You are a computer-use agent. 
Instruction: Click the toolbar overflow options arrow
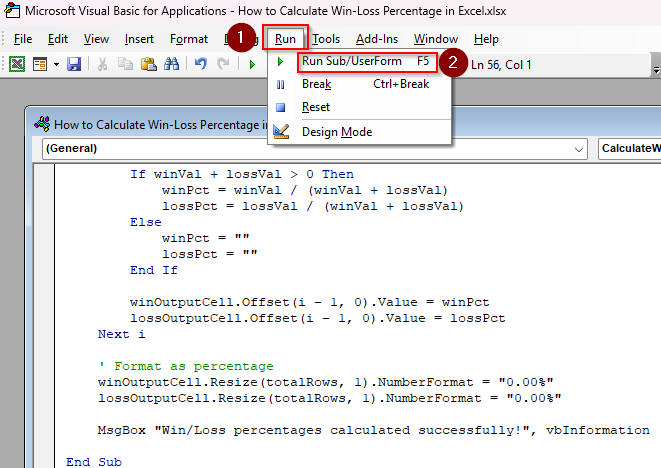(x=656, y=70)
